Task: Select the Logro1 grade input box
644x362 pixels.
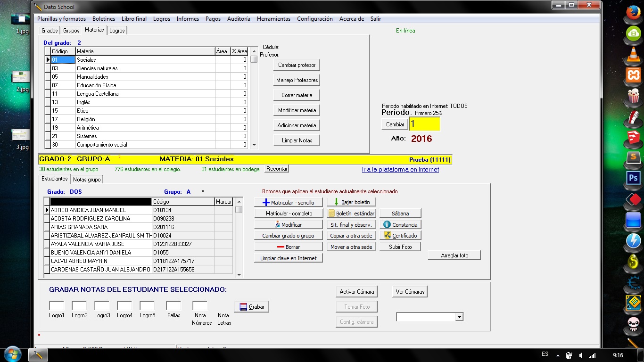Action: [57, 306]
